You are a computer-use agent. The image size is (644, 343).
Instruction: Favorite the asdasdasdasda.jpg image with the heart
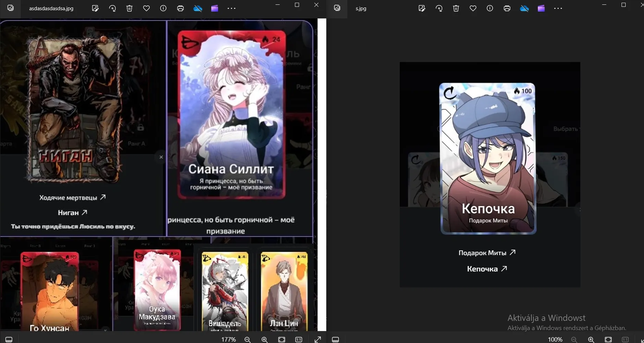coord(146,8)
